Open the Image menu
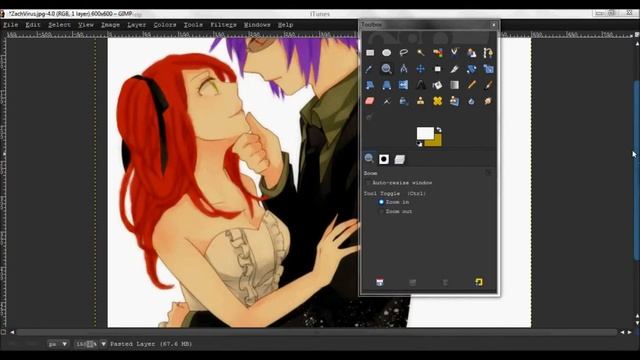This screenshot has width=640, height=360. pyautogui.click(x=110, y=25)
